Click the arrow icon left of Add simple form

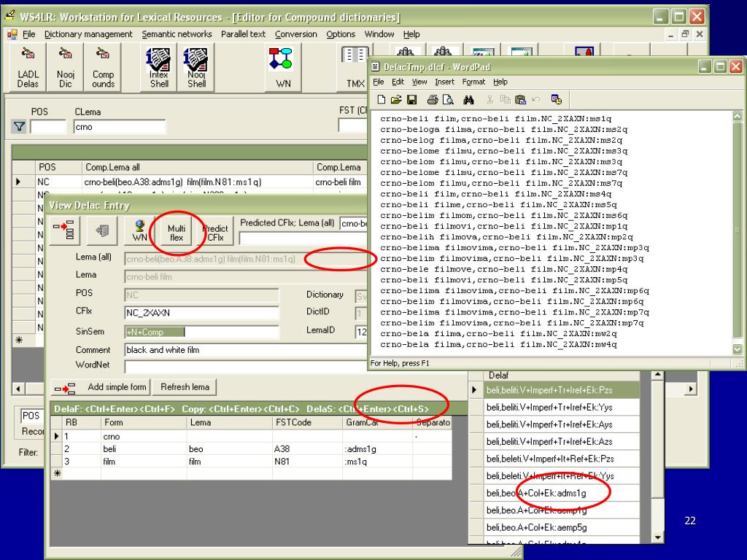coord(64,388)
